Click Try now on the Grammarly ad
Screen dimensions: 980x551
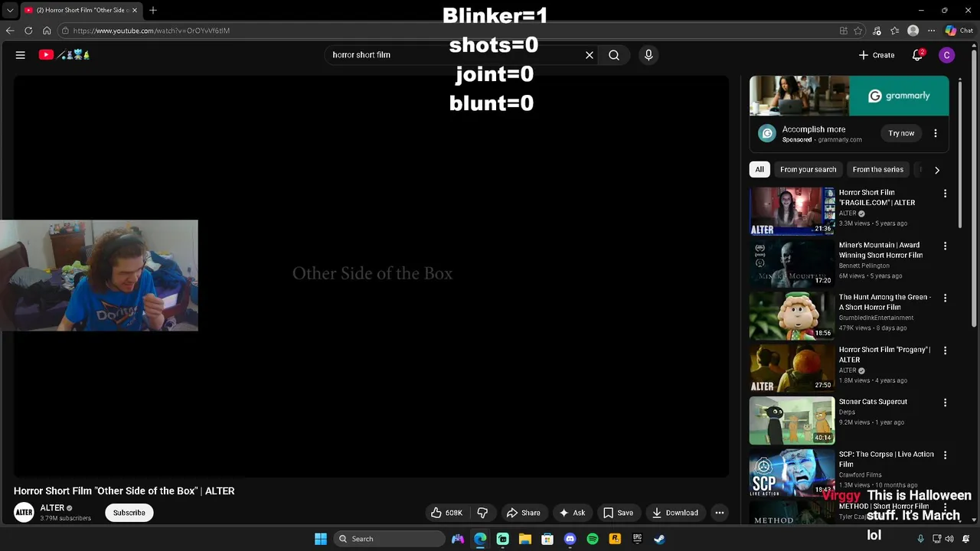pos(901,133)
